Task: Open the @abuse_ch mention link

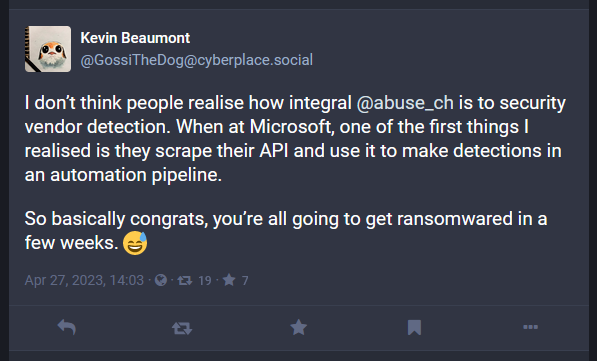Action: (405, 103)
